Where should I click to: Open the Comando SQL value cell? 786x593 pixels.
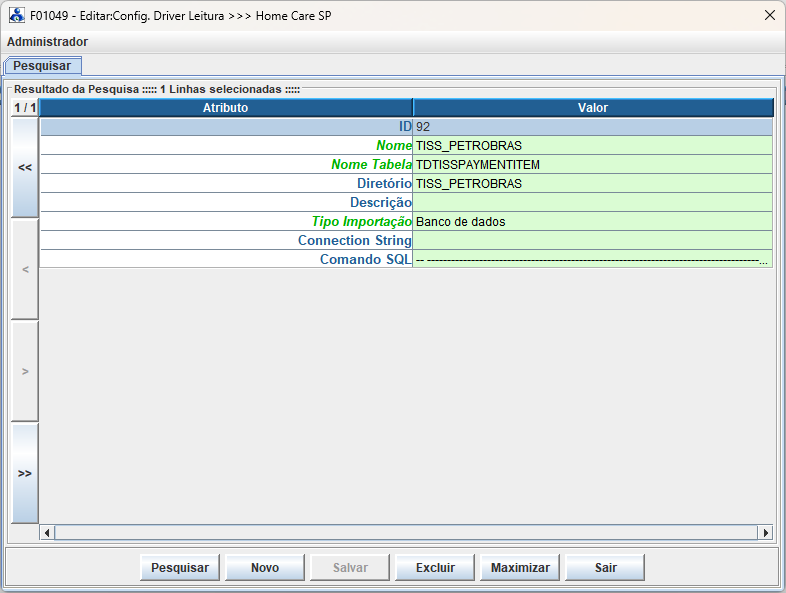593,260
